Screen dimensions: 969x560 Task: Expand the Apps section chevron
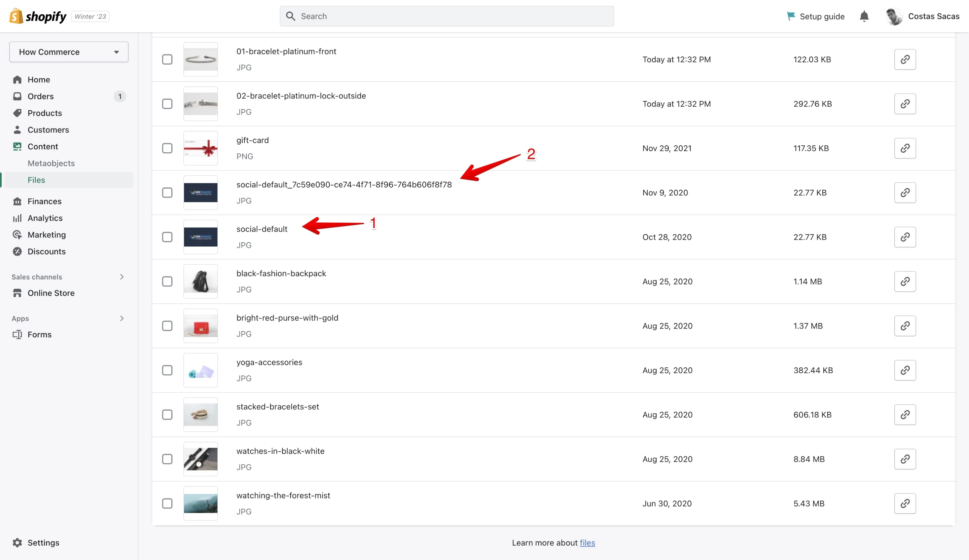pos(121,318)
